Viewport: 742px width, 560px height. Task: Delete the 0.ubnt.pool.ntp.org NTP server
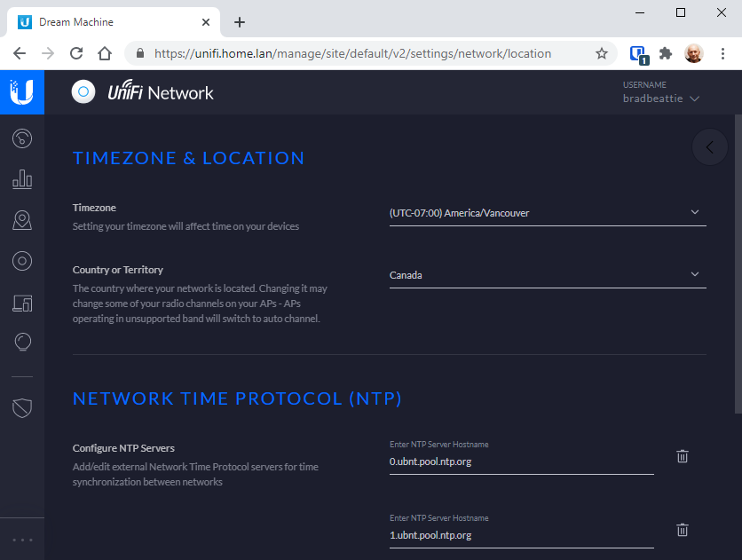[682, 456]
